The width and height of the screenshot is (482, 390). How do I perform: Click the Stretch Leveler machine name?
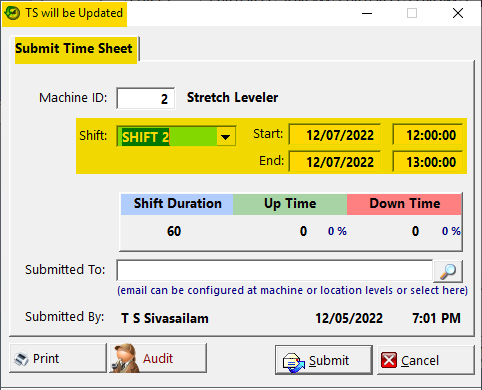click(x=232, y=98)
